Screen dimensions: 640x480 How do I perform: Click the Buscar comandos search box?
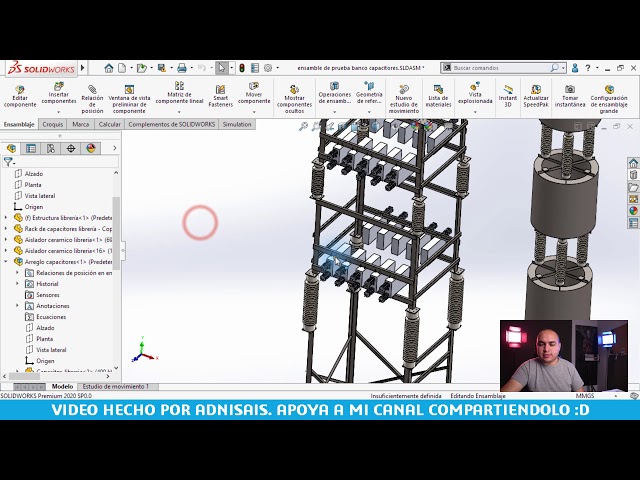[500, 68]
